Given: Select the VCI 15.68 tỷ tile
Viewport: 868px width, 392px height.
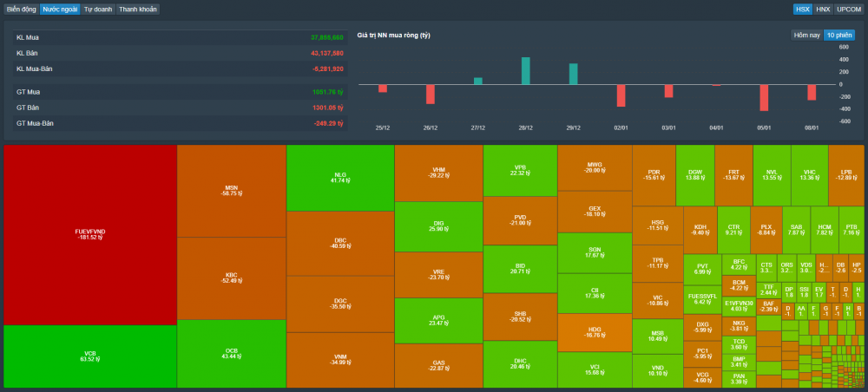Looking at the screenshot, I should coord(595,369).
